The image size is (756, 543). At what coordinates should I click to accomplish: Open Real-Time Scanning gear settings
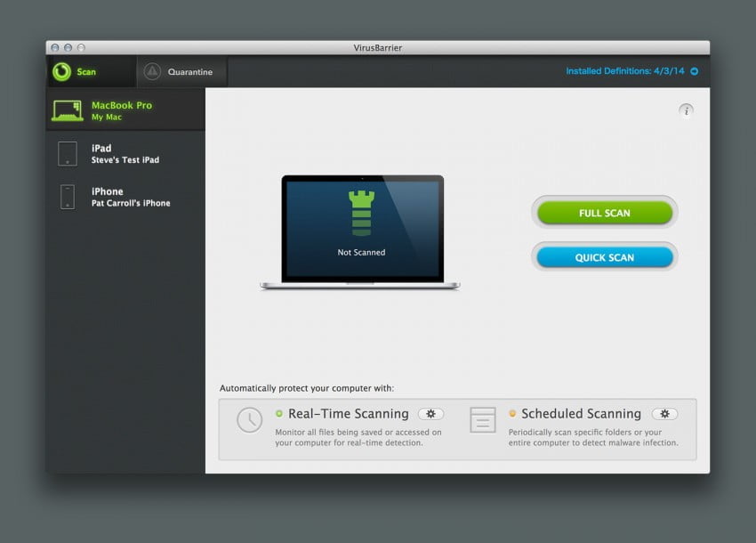click(x=430, y=414)
